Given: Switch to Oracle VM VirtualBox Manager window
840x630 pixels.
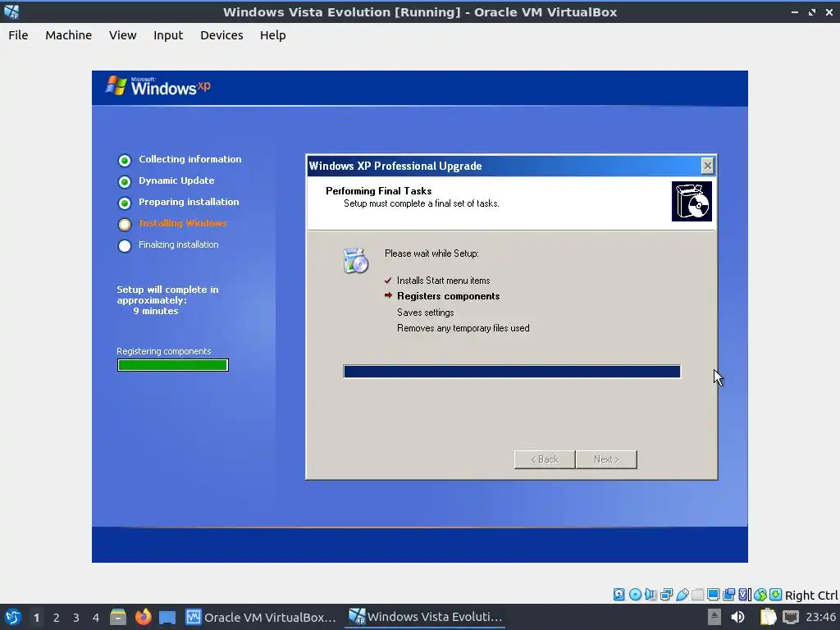Looking at the screenshot, I should [x=260, y=617].
